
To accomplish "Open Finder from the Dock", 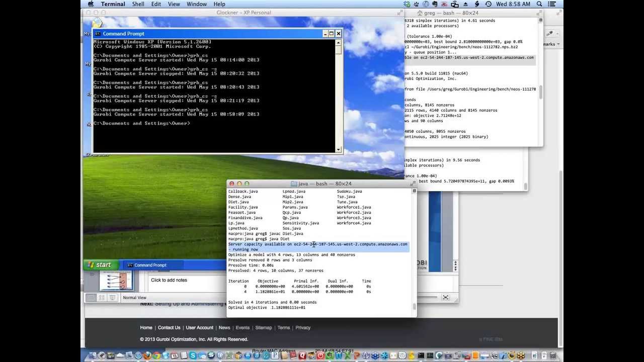I will pyautogui.click(x=94, y=356).
